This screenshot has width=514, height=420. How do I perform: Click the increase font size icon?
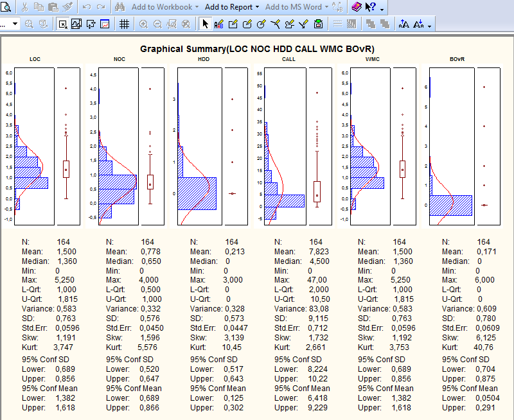[x=404, y=24]
